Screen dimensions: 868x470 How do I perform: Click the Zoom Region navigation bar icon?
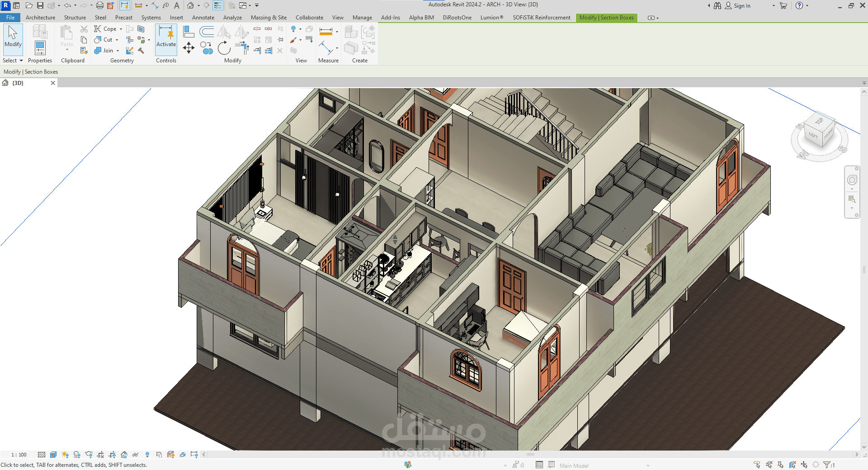(x=852, y=199)
